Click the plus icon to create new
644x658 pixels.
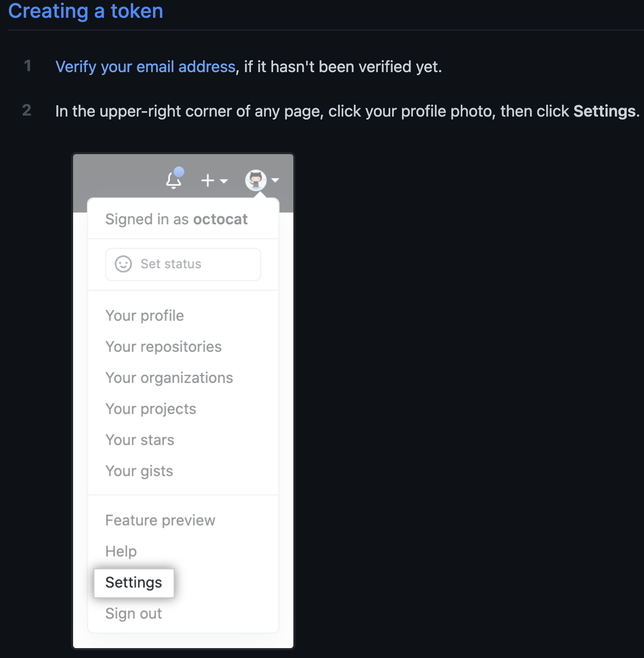pyautogui.click(x=207, y=180)
